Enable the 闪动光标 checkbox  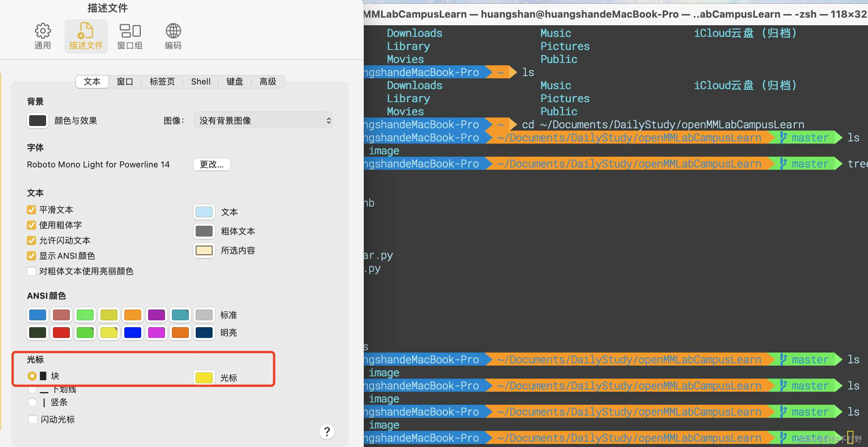(x=33, y=419)
